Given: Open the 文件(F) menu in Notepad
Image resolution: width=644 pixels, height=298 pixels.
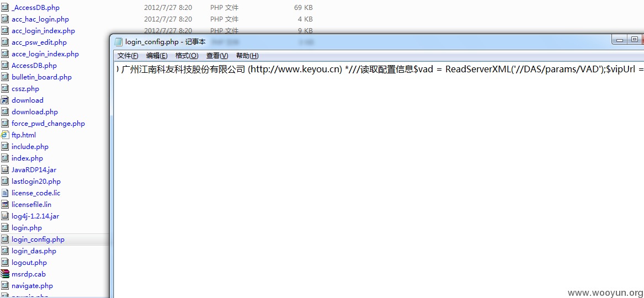Looking at the screenshot, I should (127, 56).
